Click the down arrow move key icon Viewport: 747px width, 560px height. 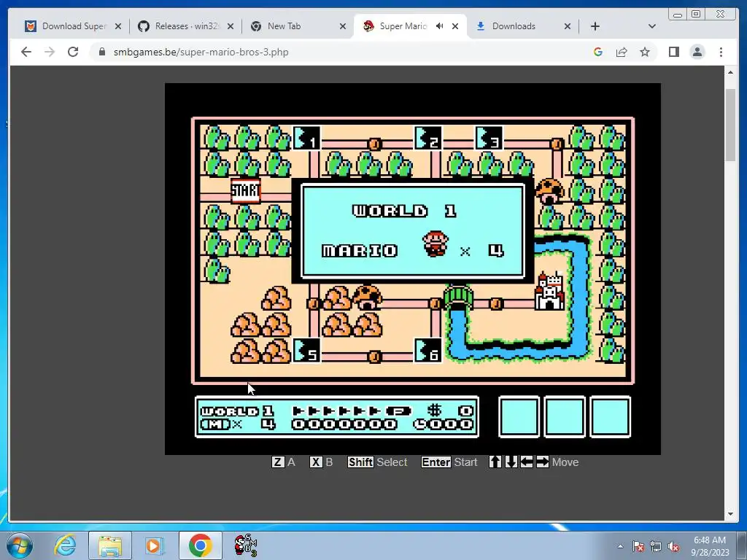(511, 462)
